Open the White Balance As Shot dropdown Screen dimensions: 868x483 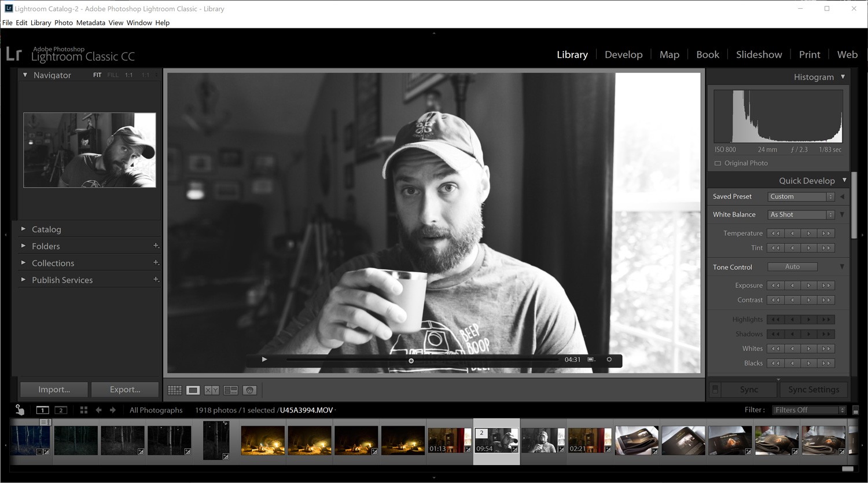[800, 214]
